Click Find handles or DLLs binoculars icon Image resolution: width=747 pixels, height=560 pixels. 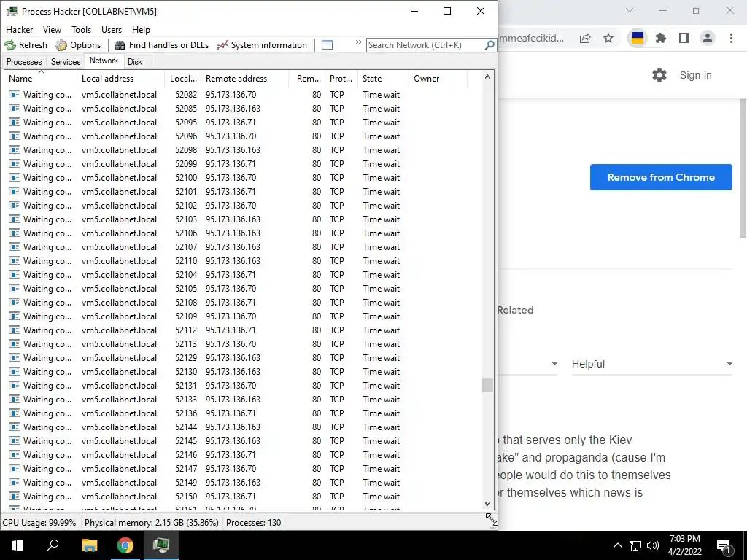tap(120, 45)
